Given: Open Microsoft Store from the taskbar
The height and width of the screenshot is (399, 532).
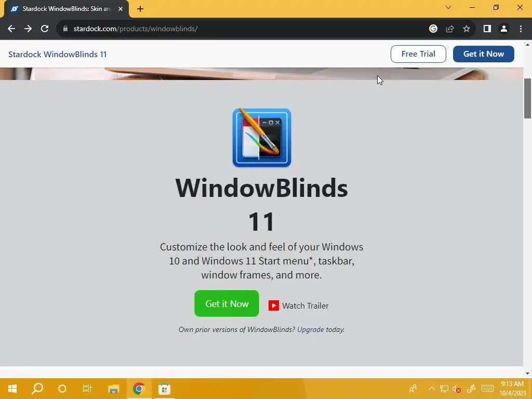Looking at the screenshot, I should point(164,389).
